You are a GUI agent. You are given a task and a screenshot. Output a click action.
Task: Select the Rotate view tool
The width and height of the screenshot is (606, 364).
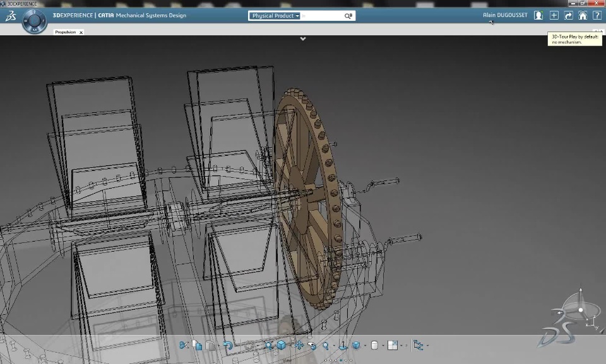coord(312,345)
